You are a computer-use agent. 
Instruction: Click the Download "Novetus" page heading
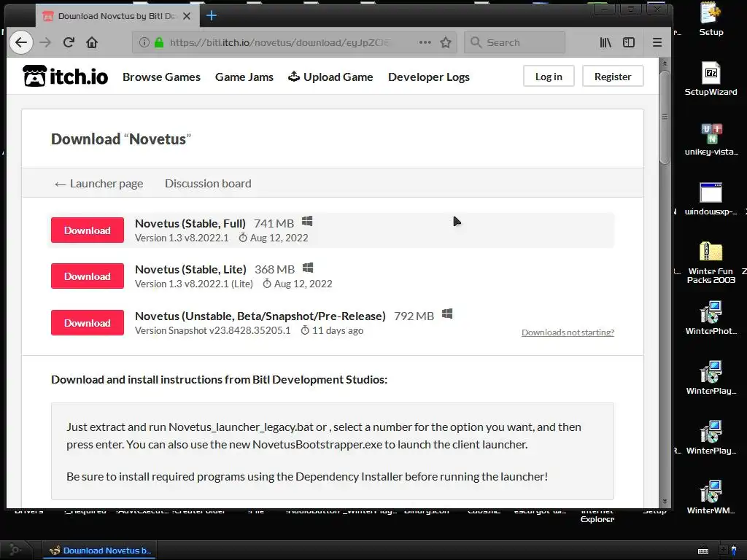[121, 139]
